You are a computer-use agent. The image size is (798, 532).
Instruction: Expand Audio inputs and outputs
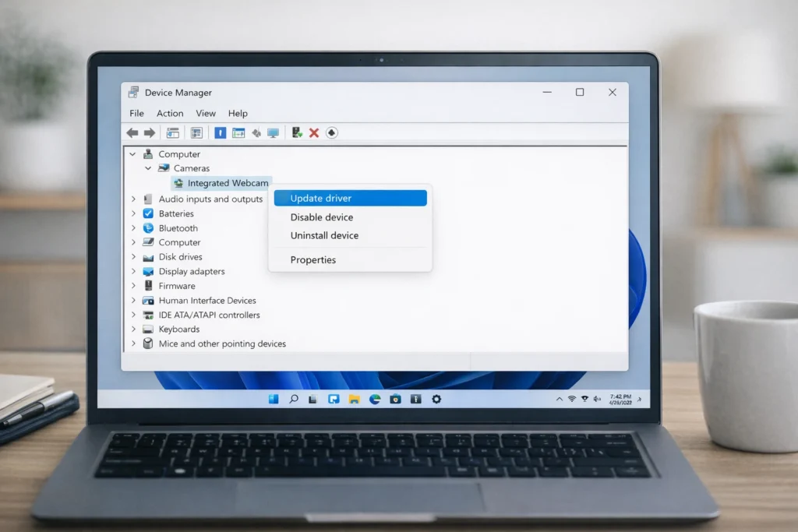(133, 199)
